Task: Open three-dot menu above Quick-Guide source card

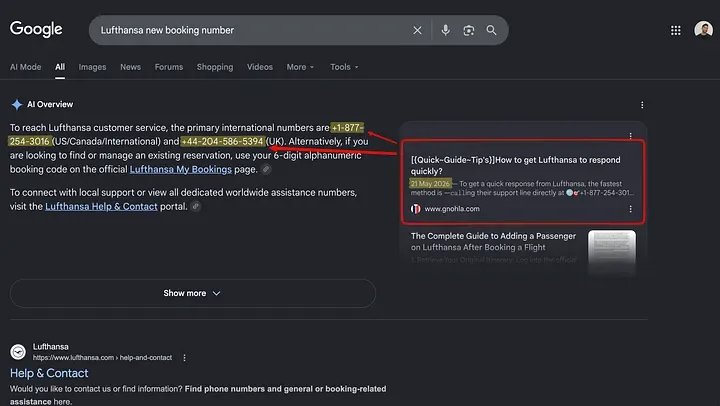Action: pyautogui.click(x=630, y=135)
